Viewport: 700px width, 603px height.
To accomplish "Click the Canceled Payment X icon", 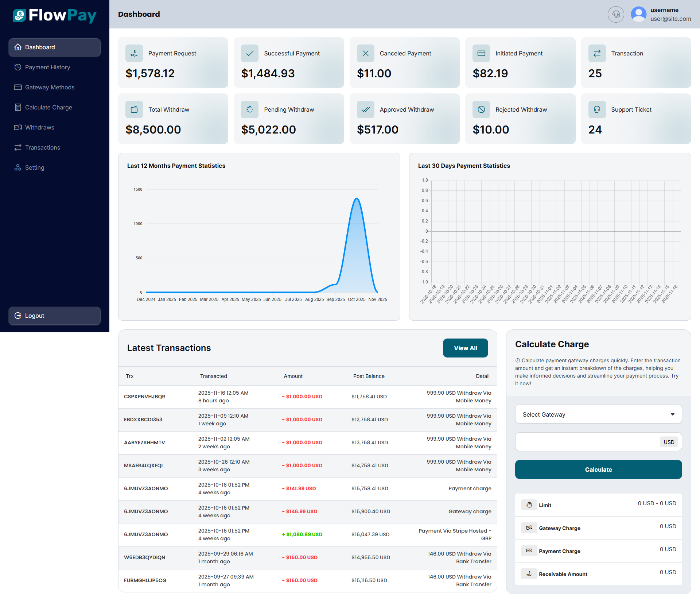I will point(365,53).
